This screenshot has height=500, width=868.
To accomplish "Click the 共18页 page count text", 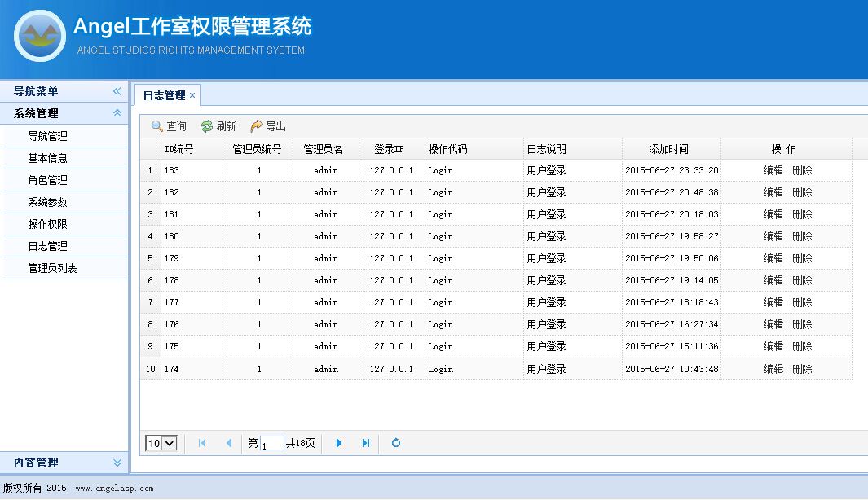I will point(300,443).
